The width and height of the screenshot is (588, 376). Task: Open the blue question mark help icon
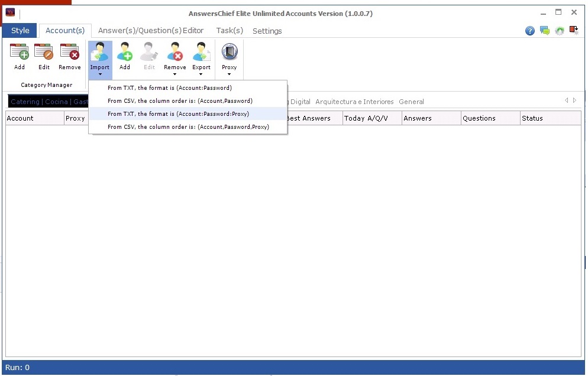coord(530,31)
